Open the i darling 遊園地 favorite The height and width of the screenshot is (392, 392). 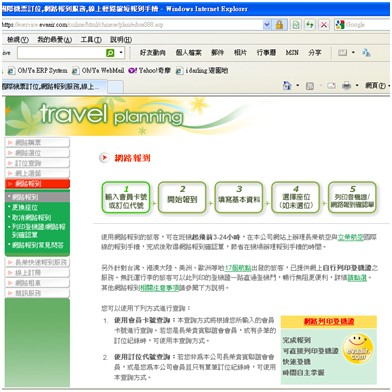tap(202, 71)
